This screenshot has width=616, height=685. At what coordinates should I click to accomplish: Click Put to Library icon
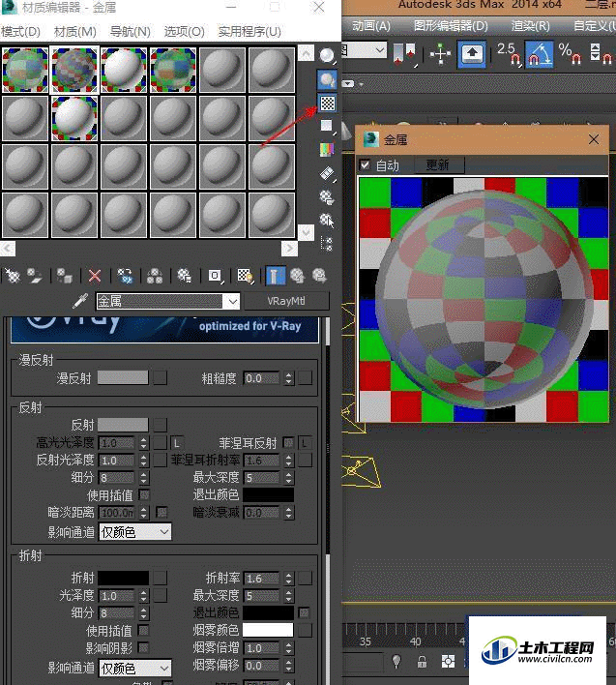[184, 276]
